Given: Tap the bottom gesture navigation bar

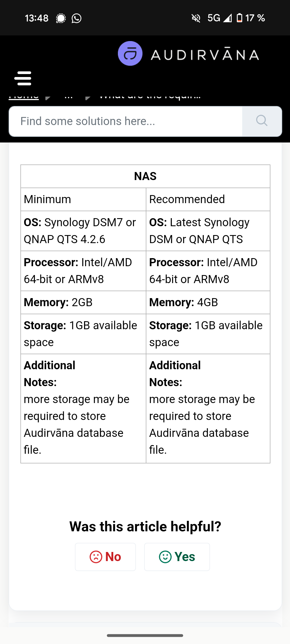Looking at the screenshot, I should click(x=145, y=635).
